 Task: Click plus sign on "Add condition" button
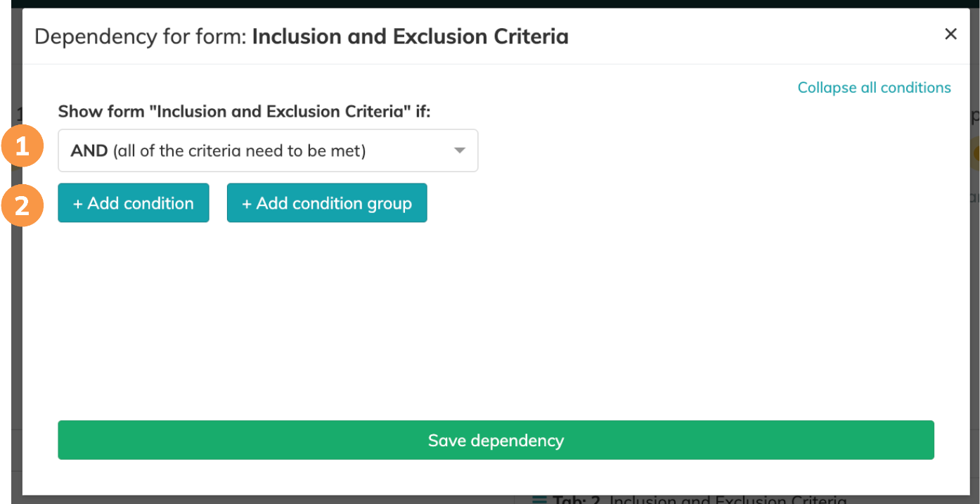(x=78, y=203)
